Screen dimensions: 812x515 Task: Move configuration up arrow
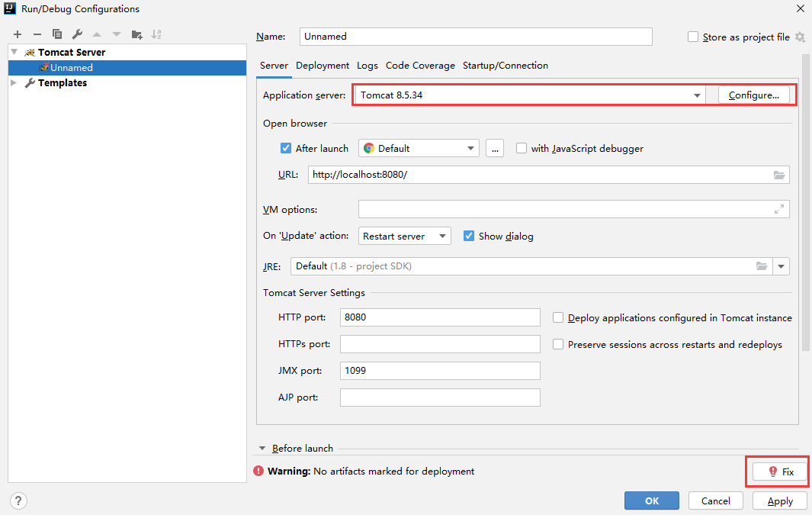pos(97,34)
